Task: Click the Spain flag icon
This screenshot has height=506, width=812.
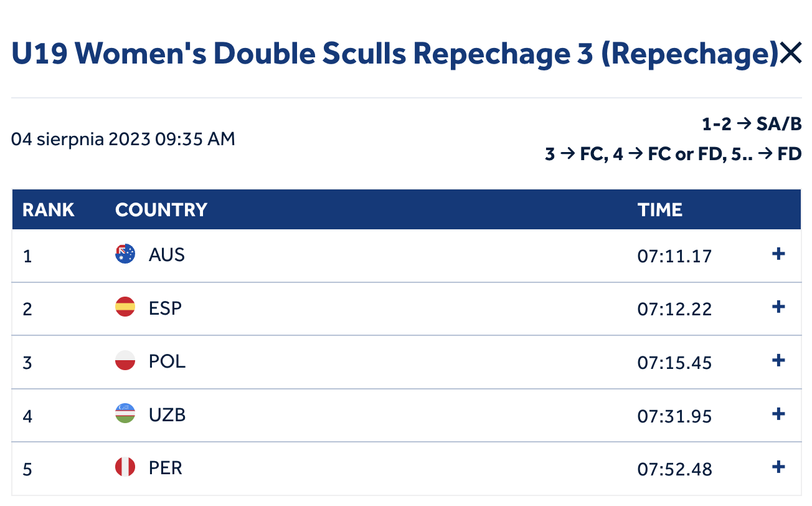Action: point(125,307)
